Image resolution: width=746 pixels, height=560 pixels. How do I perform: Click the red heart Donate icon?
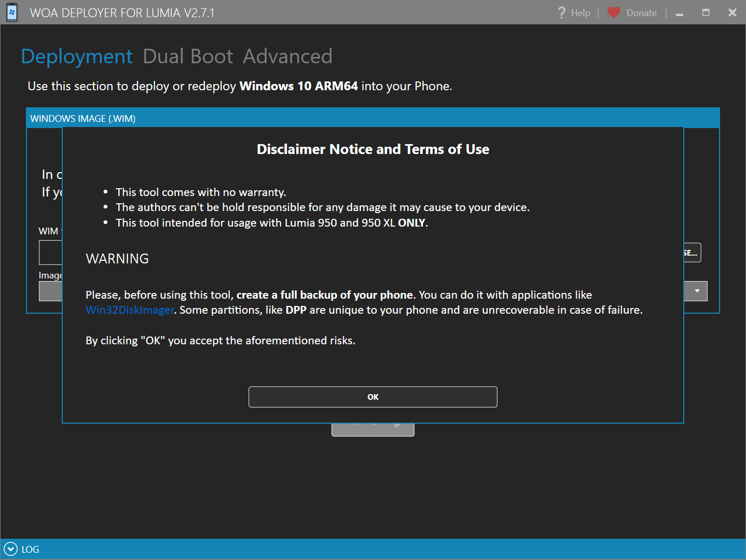[614, 12]
